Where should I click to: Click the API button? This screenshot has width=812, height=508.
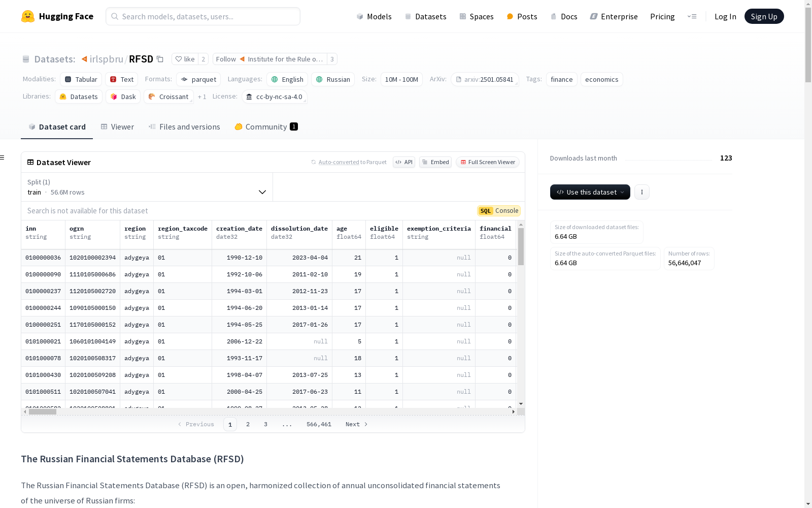point(404,162)
